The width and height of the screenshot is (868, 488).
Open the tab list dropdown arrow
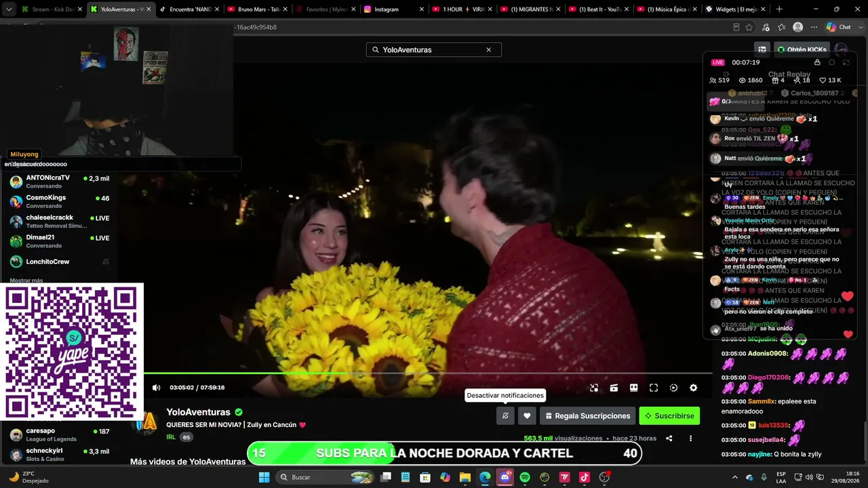click(x=9, y=9)
